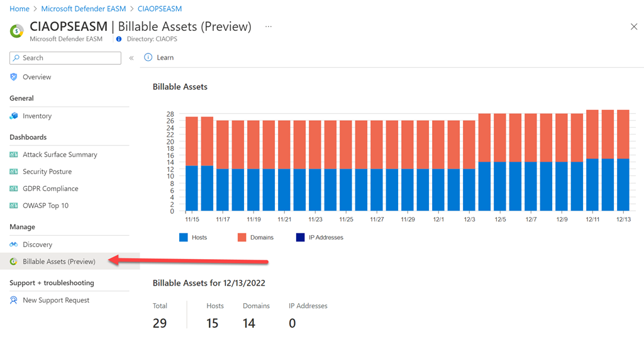Image resolution: width=644 pixels, height=344 pixels.
Task: Toggle Hosts series in chart legend
Action: [x=193, y=238]
